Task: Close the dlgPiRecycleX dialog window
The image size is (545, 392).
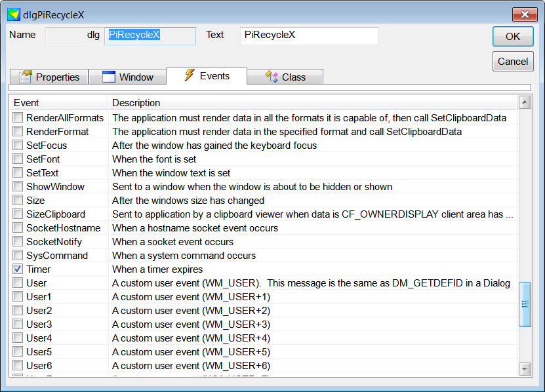Action: pos(525,14)
